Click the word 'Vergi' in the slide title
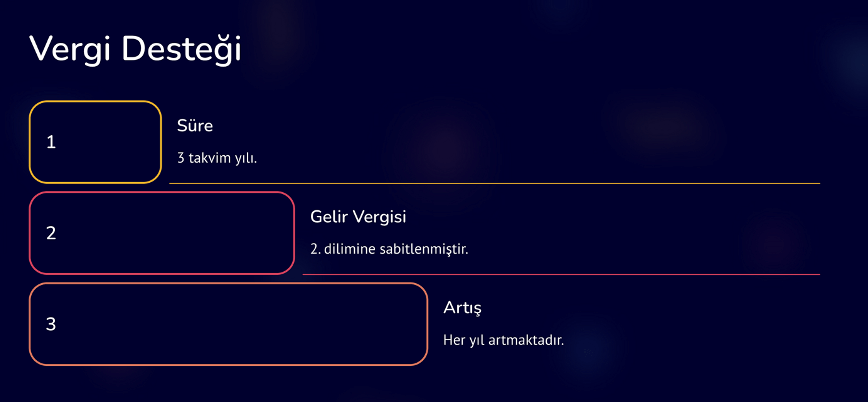 point(70,50)
